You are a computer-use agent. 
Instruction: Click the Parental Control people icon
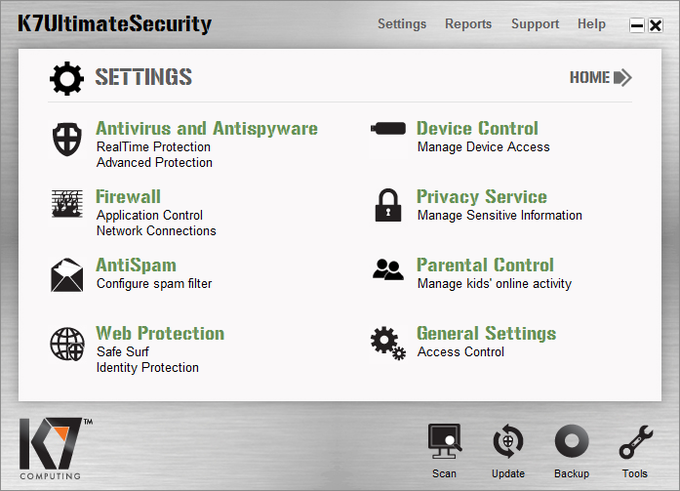click(x=387, y=268)
